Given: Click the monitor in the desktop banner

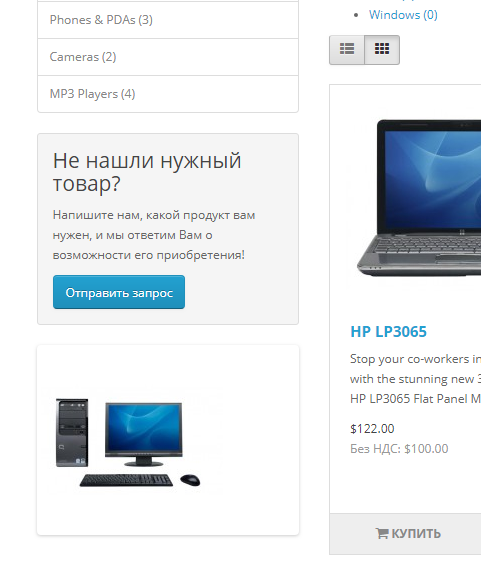Looking at the screenshot, I should [x=144, y=435].
